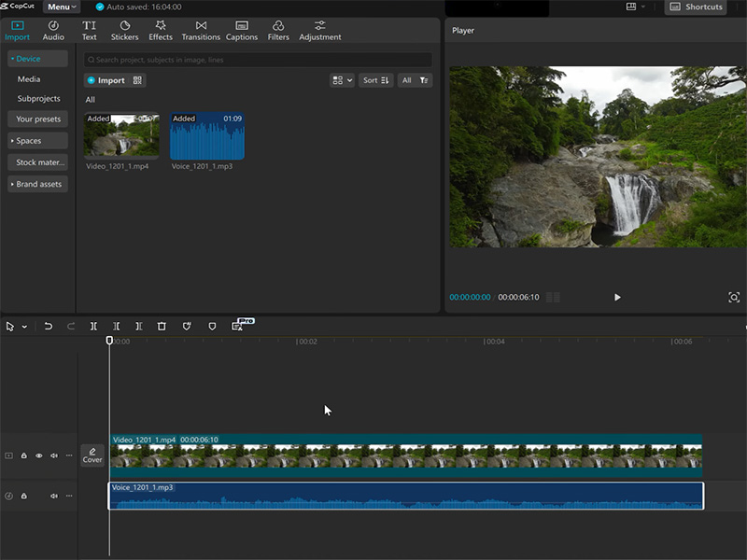
Task: Switch to the Text tab
Action: point(89,31)
